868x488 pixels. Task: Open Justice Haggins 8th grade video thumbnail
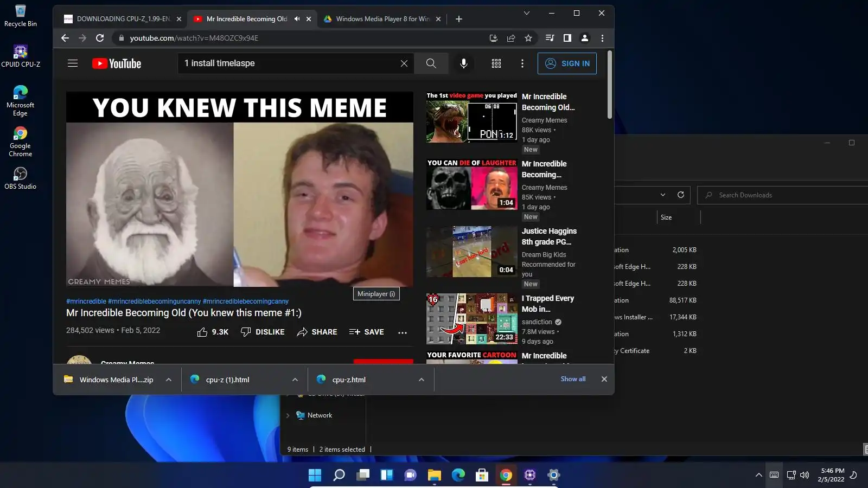[472, 252]
